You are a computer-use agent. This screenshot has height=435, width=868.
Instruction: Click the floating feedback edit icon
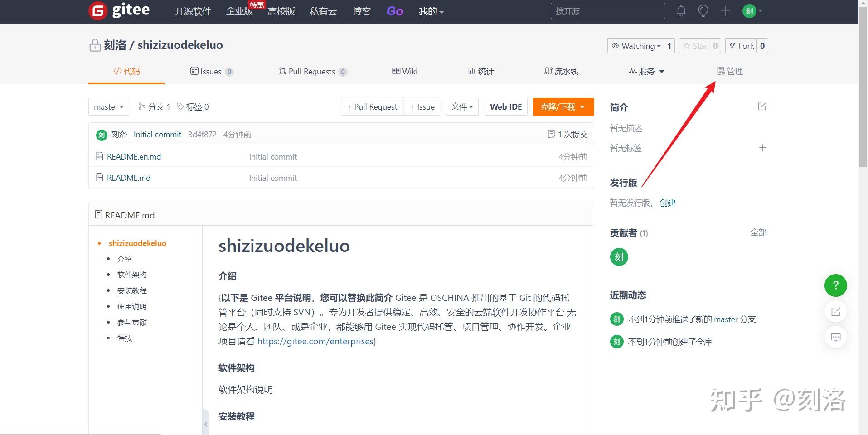pos(835,312)
